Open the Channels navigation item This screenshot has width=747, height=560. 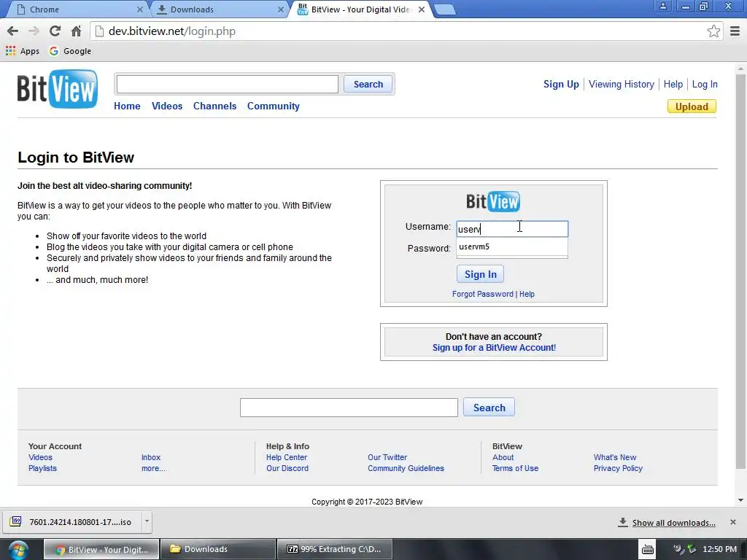pos(215,106)
